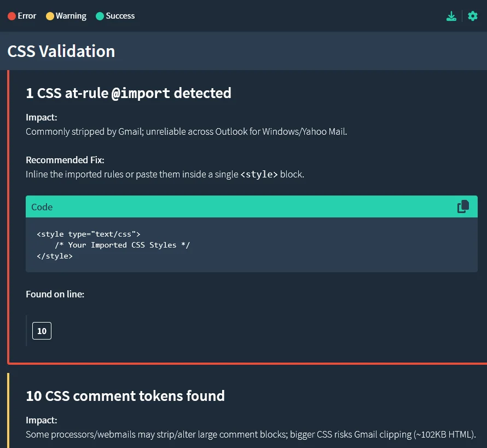Click the @import keyword in the heading
This screenshot has width=487, height=448.
pos(141,93)
